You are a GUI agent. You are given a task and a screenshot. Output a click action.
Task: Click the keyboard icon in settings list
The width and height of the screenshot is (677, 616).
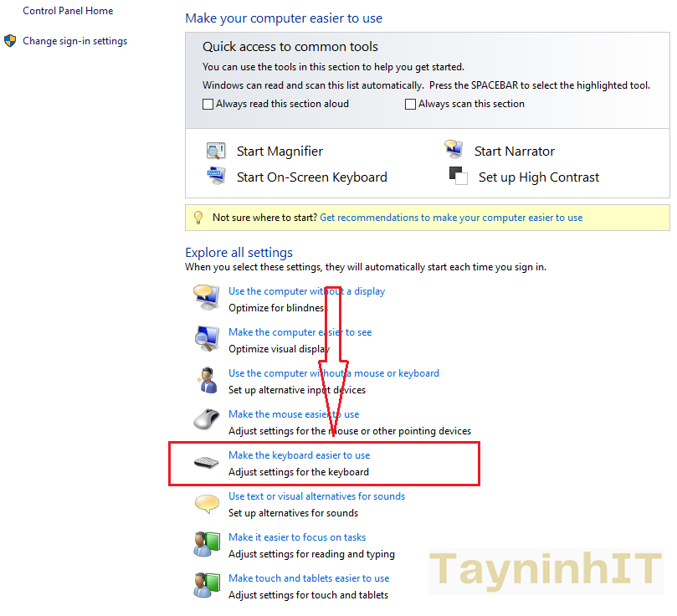pyautogui.click(x=207, y=463)
